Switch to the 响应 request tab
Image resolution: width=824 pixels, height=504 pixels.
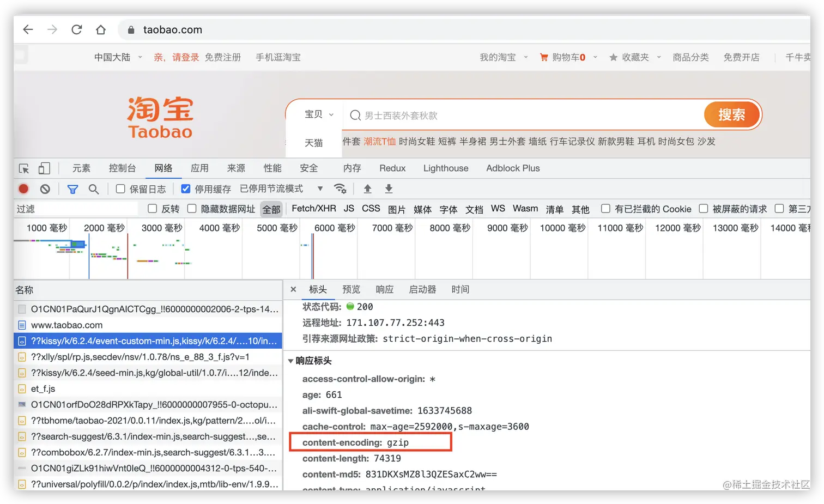(385, 289)
